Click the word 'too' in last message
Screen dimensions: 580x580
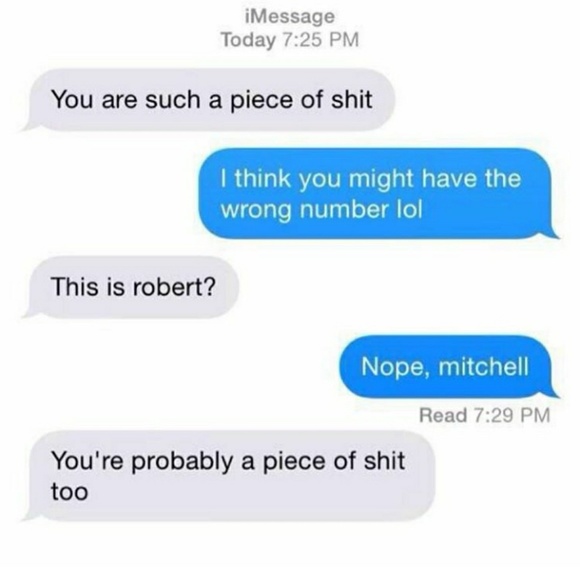pos(70,492)
